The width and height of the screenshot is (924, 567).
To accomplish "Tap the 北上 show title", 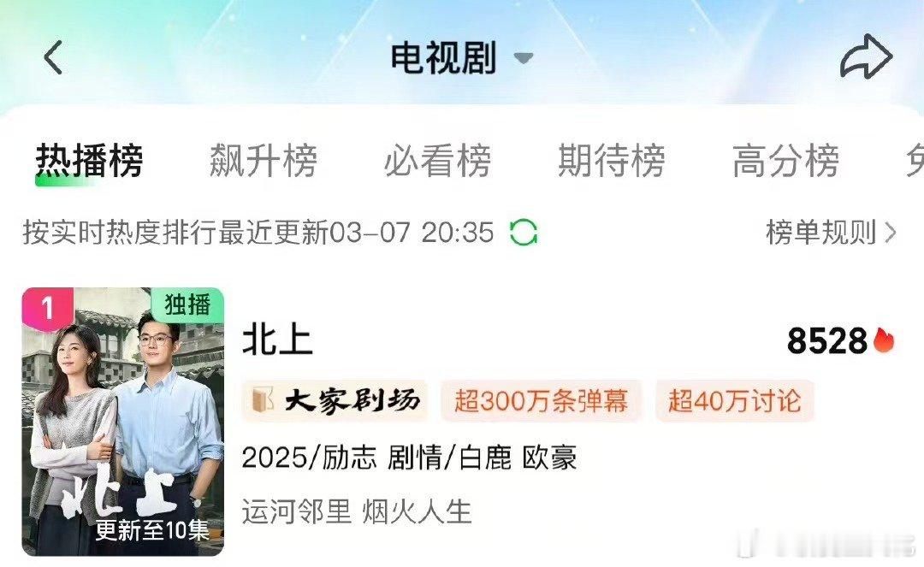I will pos(277,340).
